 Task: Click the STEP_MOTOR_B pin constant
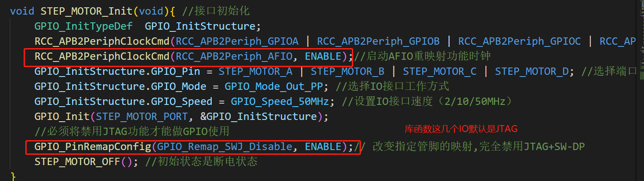coord(348,71)
